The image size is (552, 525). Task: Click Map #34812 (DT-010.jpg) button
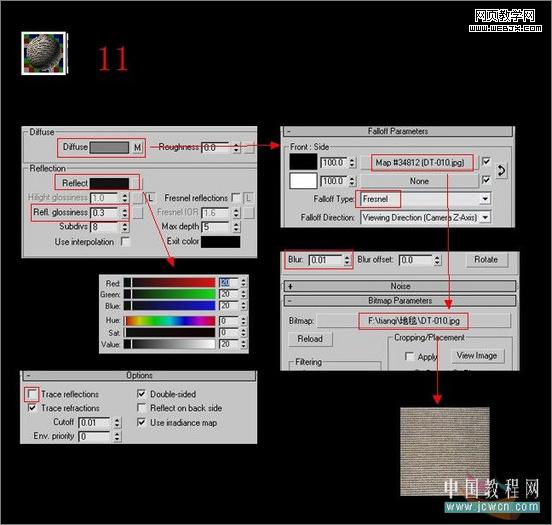[420, 163]
